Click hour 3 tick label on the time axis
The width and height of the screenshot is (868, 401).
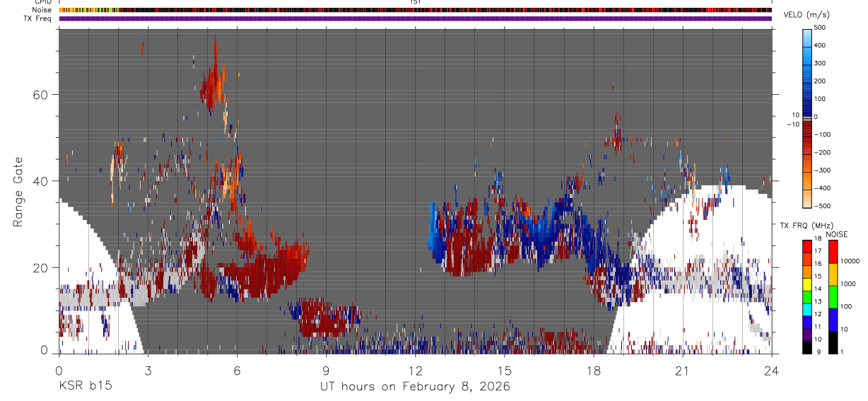coord(148,371)
